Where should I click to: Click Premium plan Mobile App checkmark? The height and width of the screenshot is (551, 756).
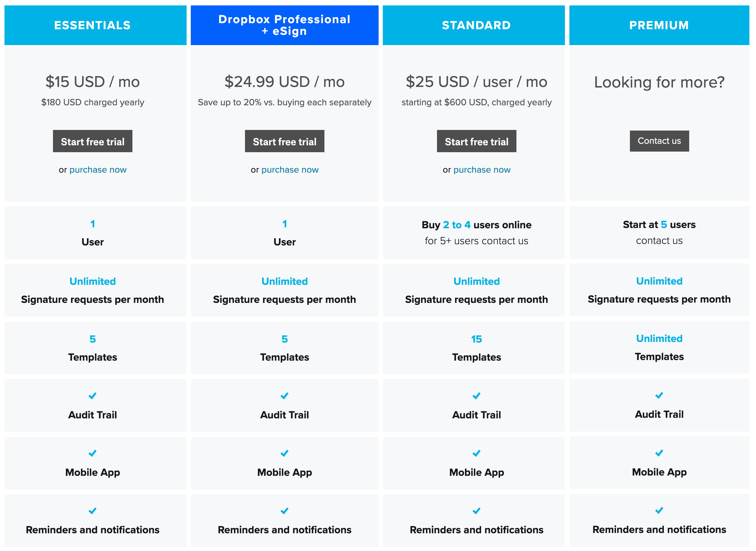659,453
